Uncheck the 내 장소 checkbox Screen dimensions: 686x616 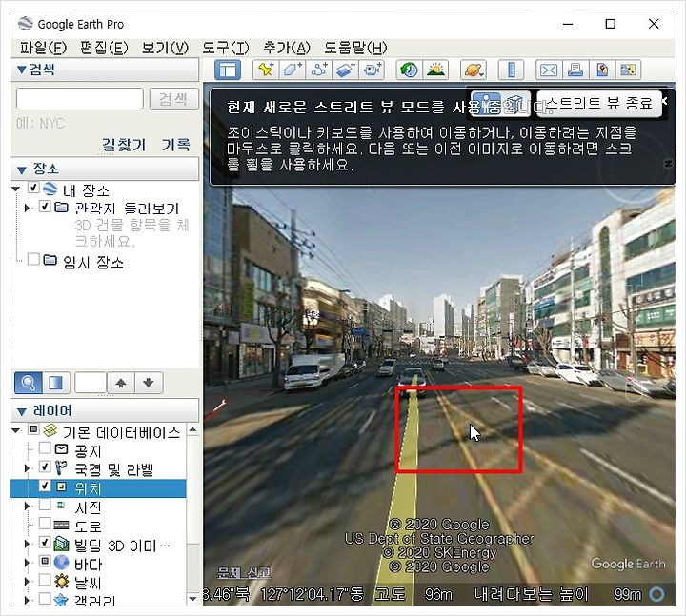click(x=33, y=188)
